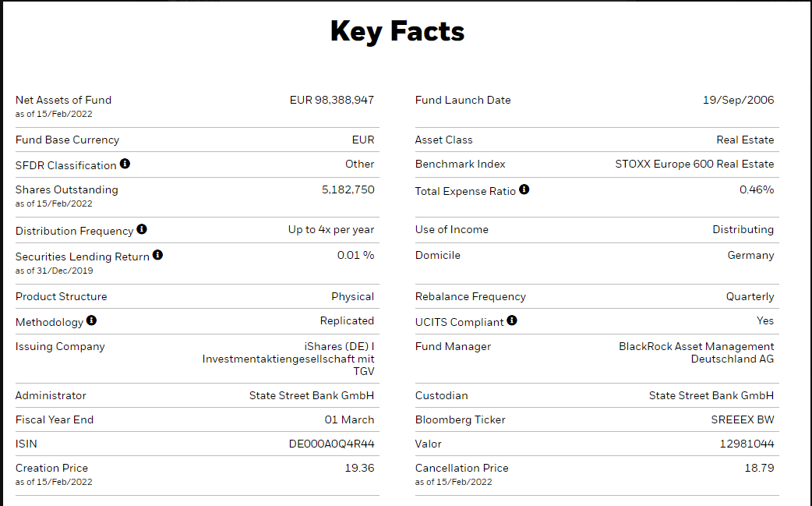The image size is (812, 506).
Task: Select the iShares (DE) I Investmentaktiengesellschaft value
Action: [288, 359]
